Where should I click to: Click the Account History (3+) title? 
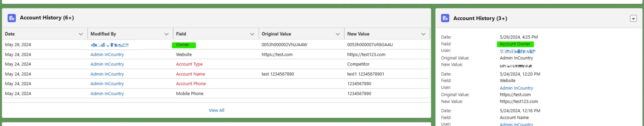[x=480, y=18]
